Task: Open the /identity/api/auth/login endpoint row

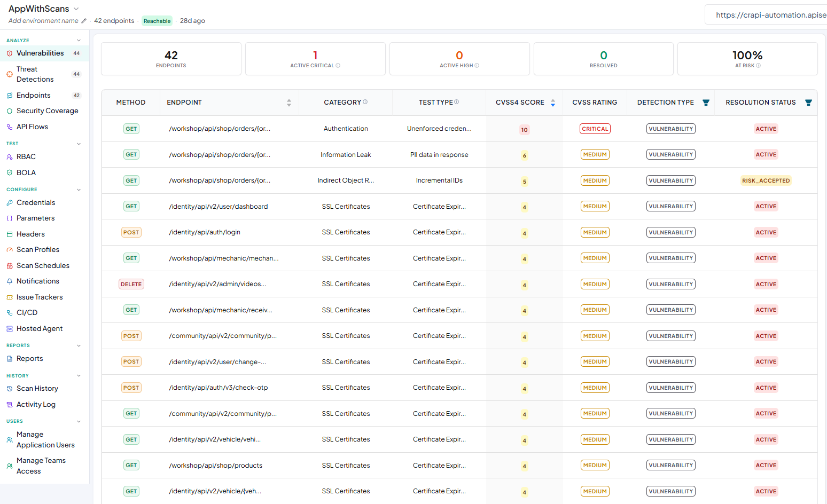Action: [459, 232]
